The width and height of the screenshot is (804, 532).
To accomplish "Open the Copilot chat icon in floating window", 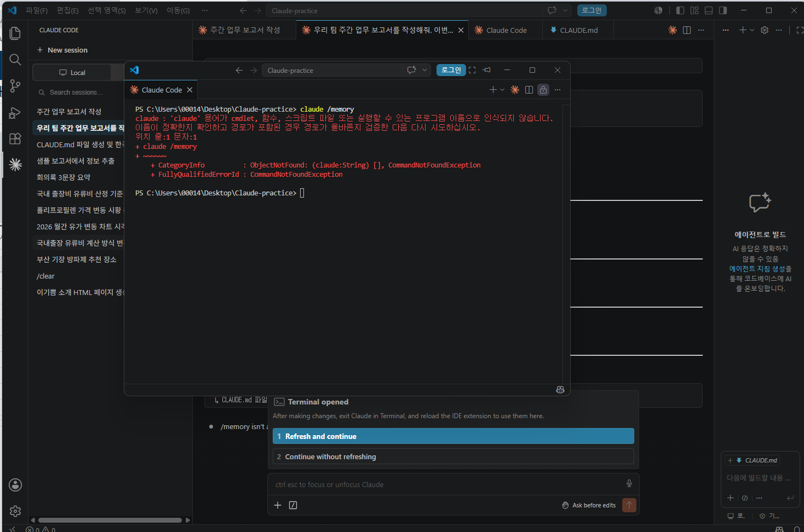I will (411, 70).
